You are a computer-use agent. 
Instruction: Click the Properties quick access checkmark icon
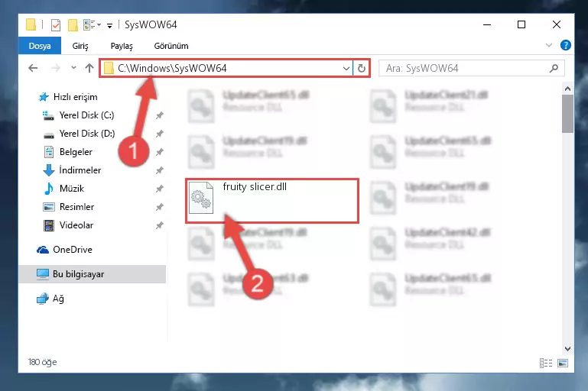tap(56, 25)
